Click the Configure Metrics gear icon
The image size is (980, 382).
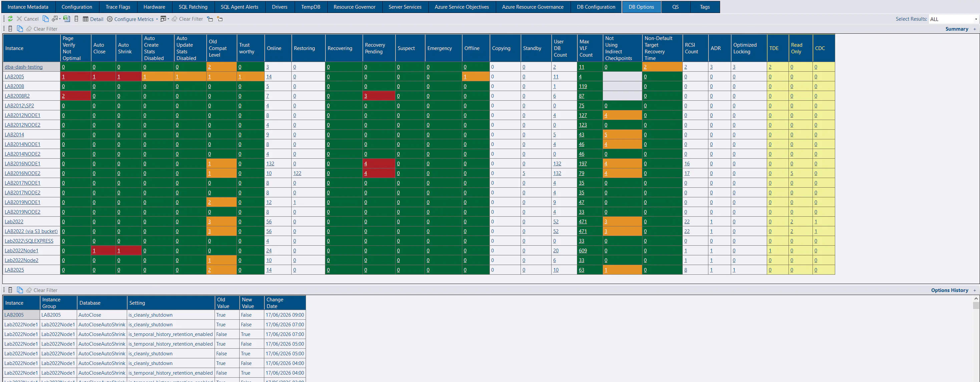(x=109, y=19)
